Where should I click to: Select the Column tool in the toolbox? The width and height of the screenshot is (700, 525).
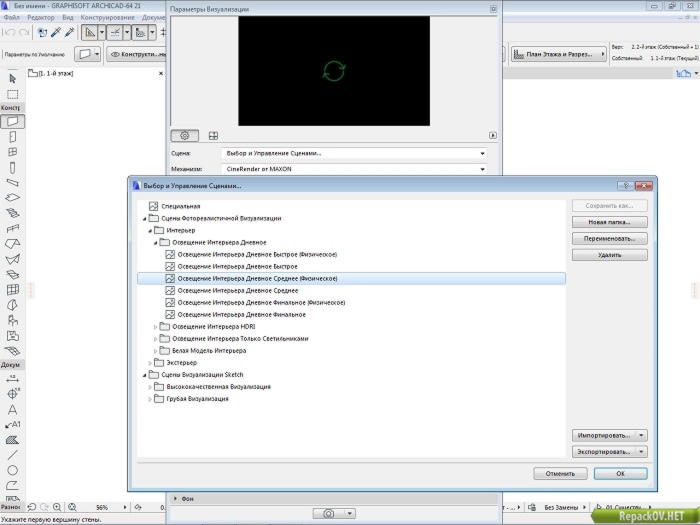coord(12,167)
